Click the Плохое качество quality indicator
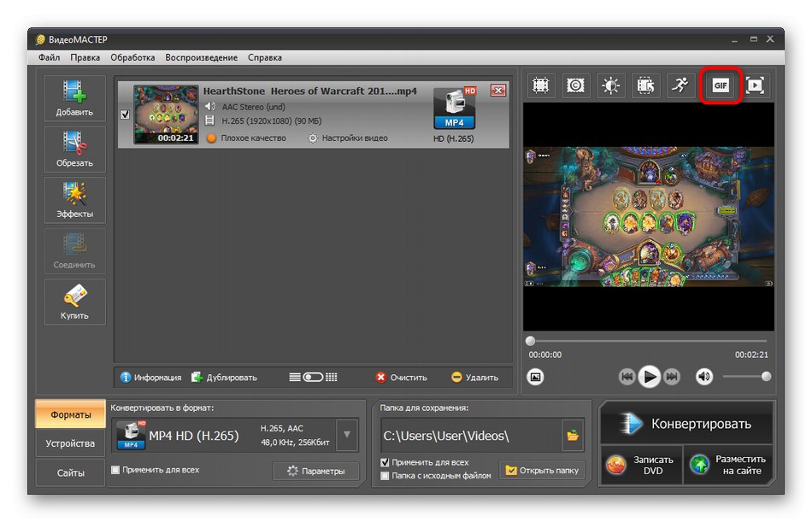This screenshot has height=522, width=812. [x=246, y=138]
